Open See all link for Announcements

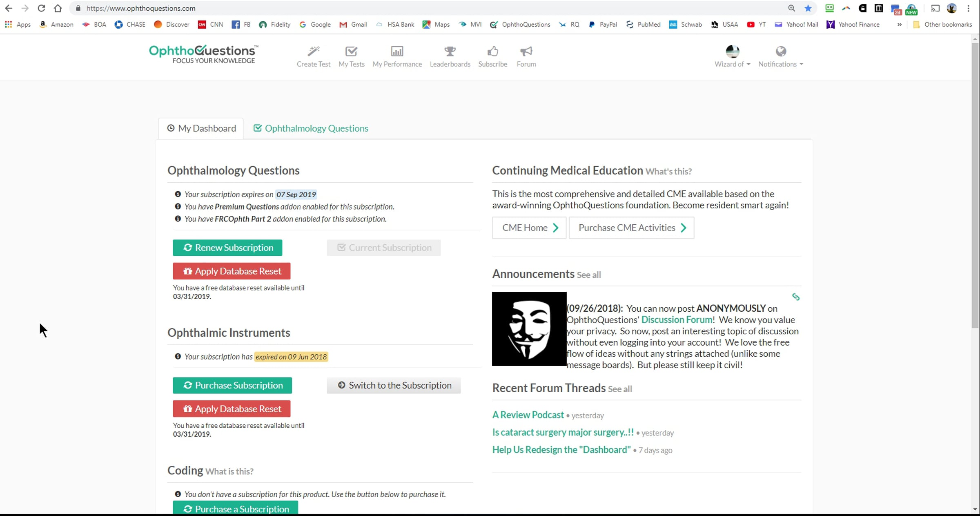pyautogui.click(x=589, y=275)
